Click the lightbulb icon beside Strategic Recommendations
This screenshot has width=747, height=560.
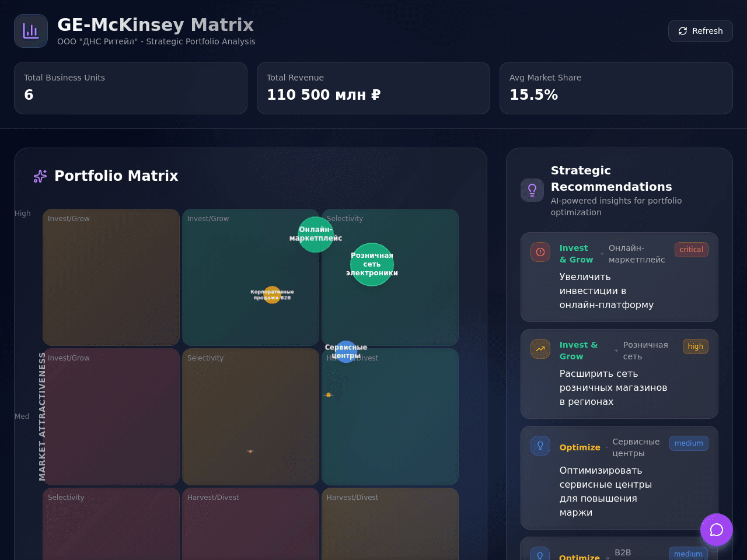(x=532, y=190)
